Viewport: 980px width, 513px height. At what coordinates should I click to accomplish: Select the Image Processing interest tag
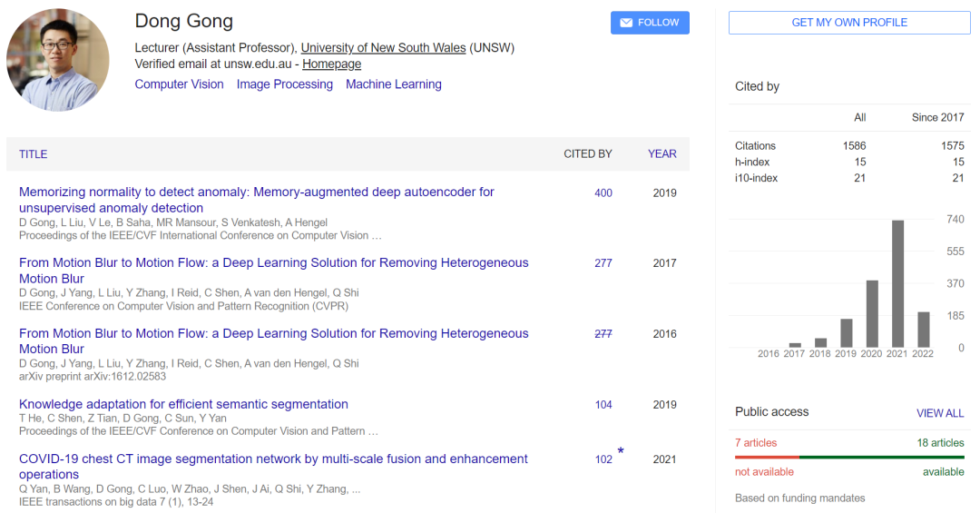pos(284,84)
